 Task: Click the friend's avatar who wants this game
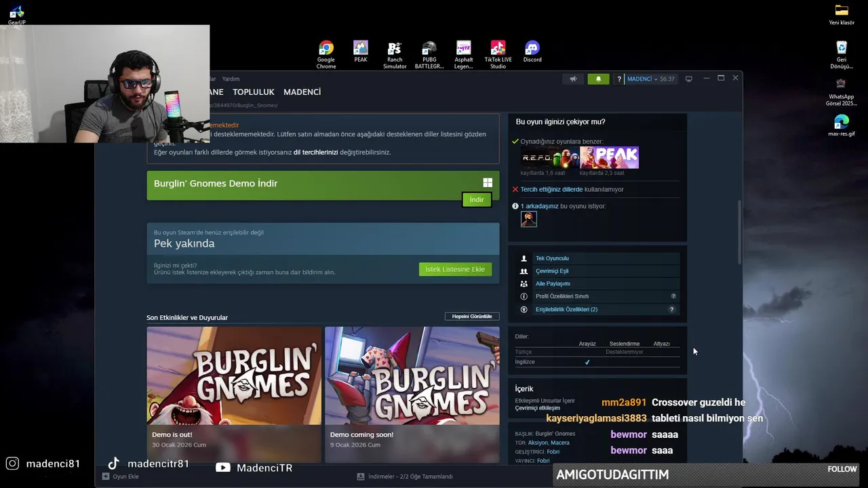[x=528, y=219]
